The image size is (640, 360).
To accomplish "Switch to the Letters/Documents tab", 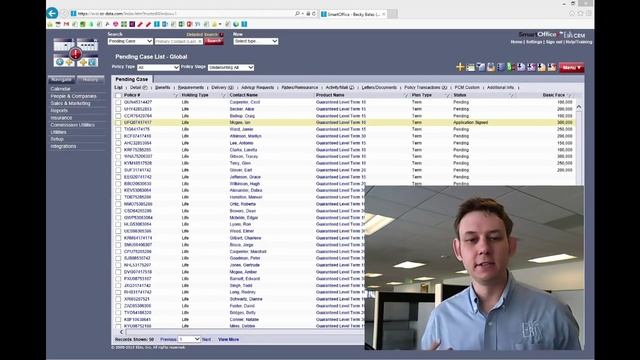I will 379,87.
